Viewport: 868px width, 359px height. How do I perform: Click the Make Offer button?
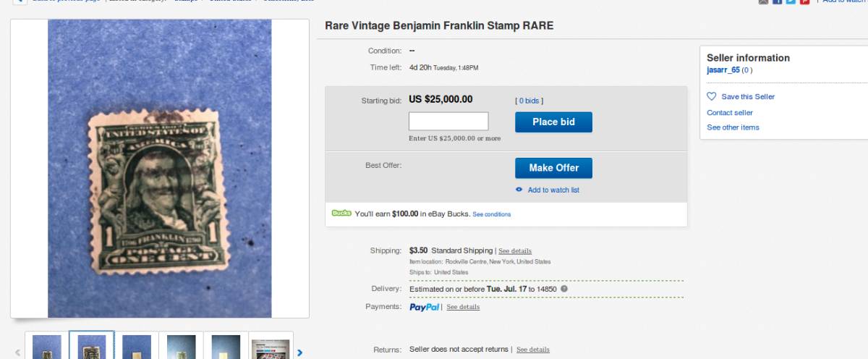click(553, 168)
